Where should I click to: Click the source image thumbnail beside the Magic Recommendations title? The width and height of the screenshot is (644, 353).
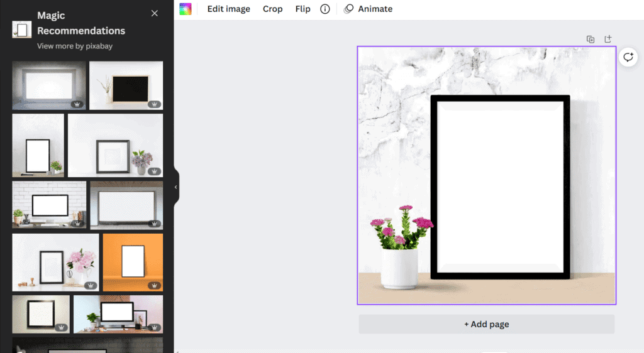pyautogui.click(x=22, y=30)
